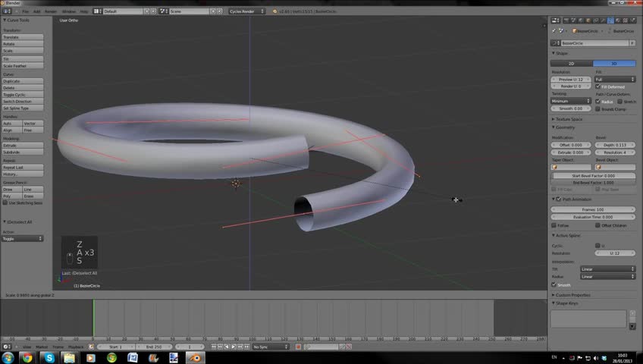Viewport: 643px width, 364px height.
Task: Expand the Texture Space panel
Action: pyautogui.click(x=567, y=119)
